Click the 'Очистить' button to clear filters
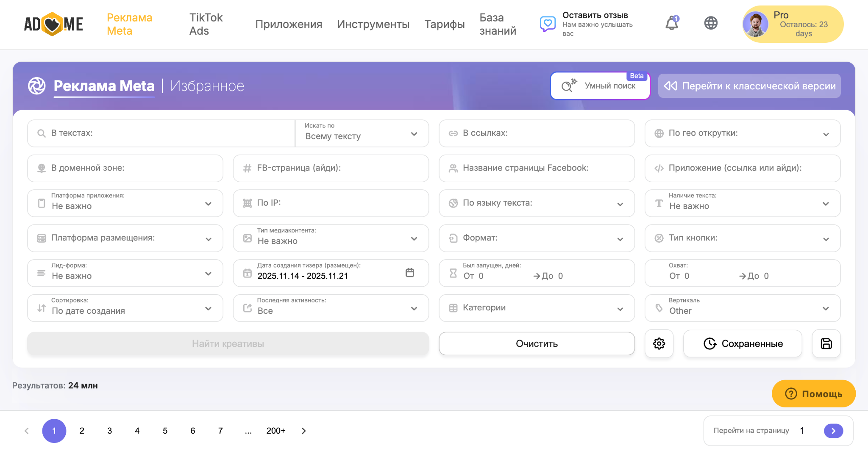This screenshot has height=451, width=868. (537, 343)
